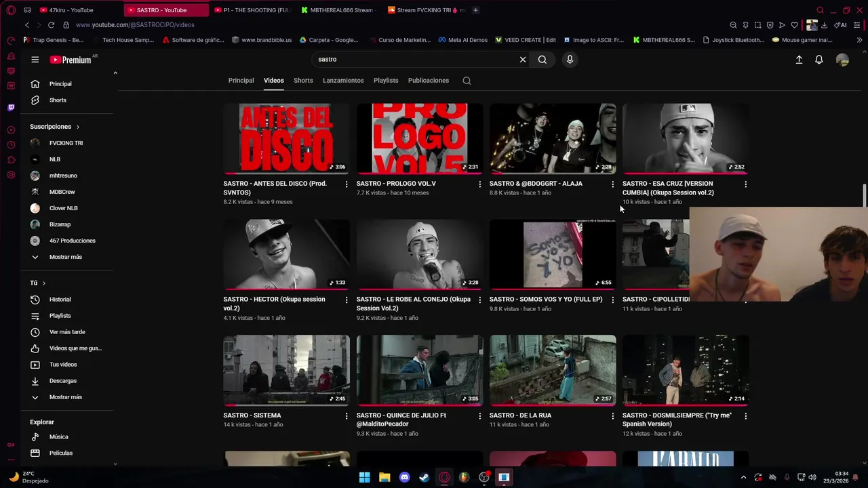Open the browser downloads icon
This screenshot has height=488, width=868.
tap(824, 25)
